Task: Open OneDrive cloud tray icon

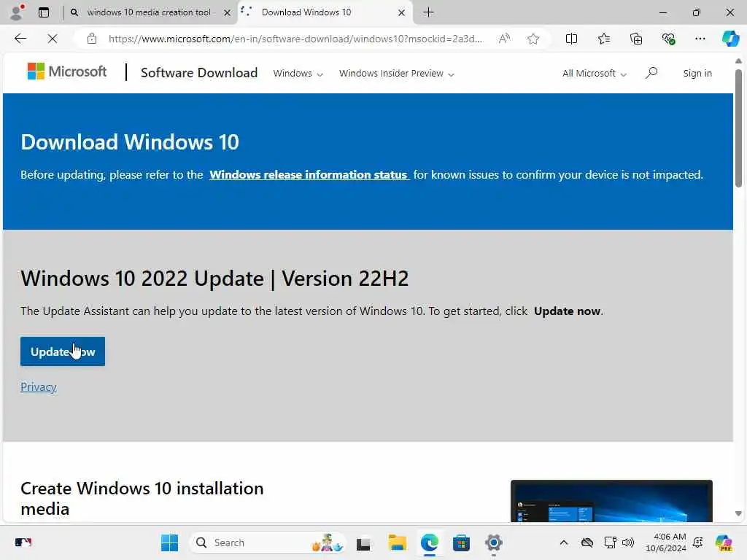Action: click(587, 542)
